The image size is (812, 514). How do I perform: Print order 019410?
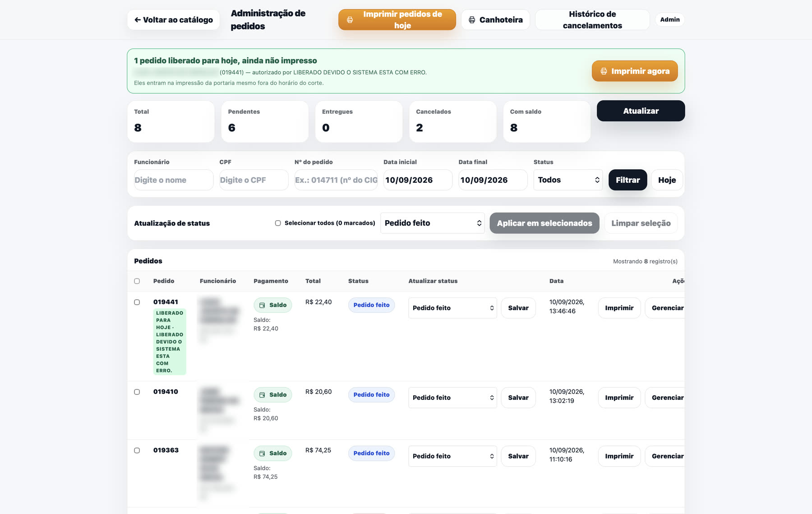[x=619, y=398]
